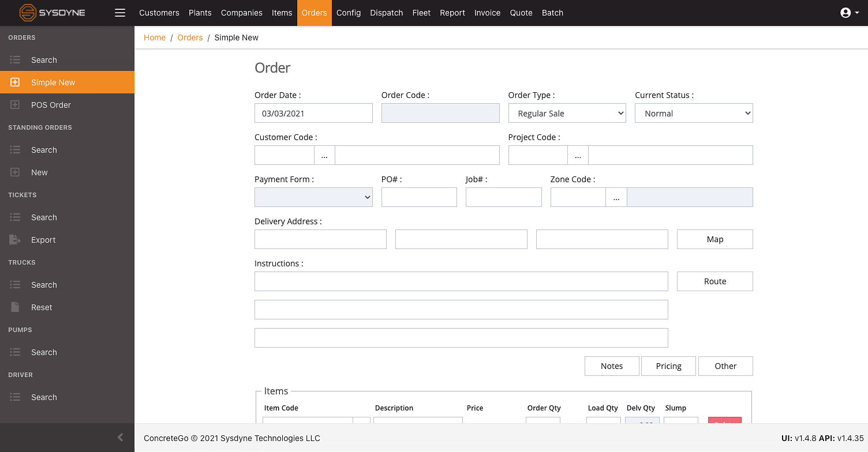Image resolution: width=868 pixels, height=452 pixels.
Task: Open Pumps Search in the sidebar
Action: click(x=44, y=352)
